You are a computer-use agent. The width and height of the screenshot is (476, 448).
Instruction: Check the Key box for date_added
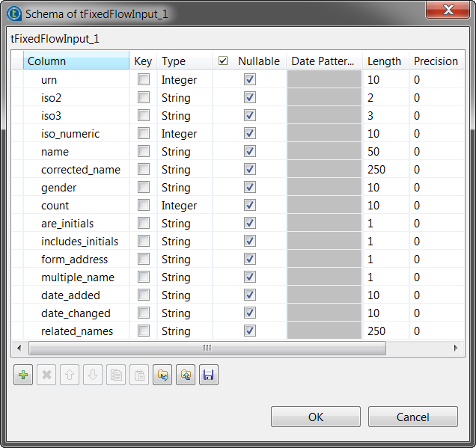point(144,295)
